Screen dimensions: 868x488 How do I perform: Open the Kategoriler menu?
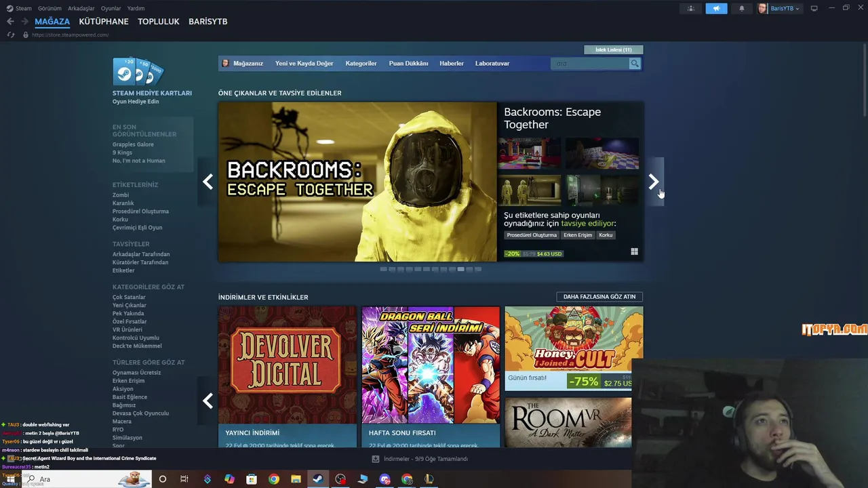tap(361, 64)
